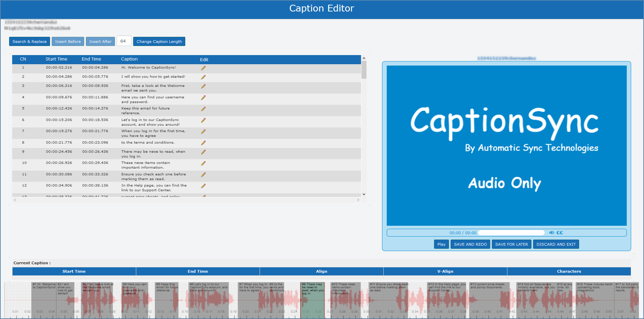Edit caption 1 "Hi. Welcome to CaptionSync!" with pencil icon
Image resolution: width=644 pixels, height=319 pixels.
click(203, 68)
